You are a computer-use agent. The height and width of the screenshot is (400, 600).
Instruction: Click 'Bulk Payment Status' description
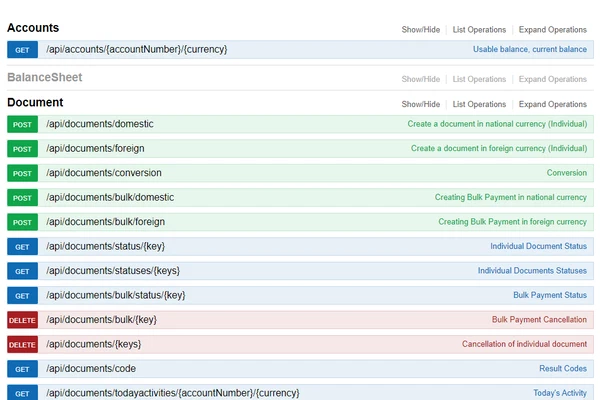point(550,295)
